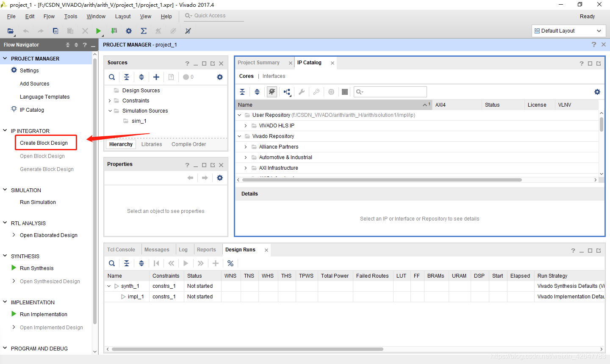
Task: Add sources using the plus icon
Action: click(x=156, y=77)
